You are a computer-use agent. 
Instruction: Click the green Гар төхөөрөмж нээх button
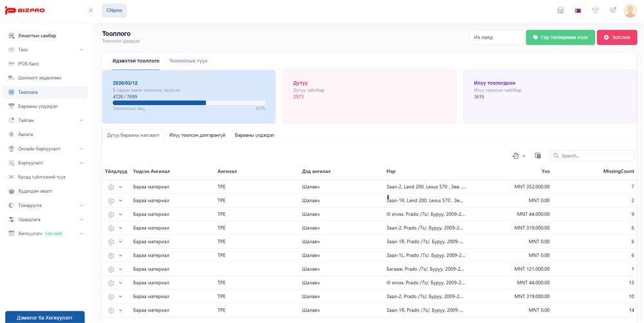(560, 37)
